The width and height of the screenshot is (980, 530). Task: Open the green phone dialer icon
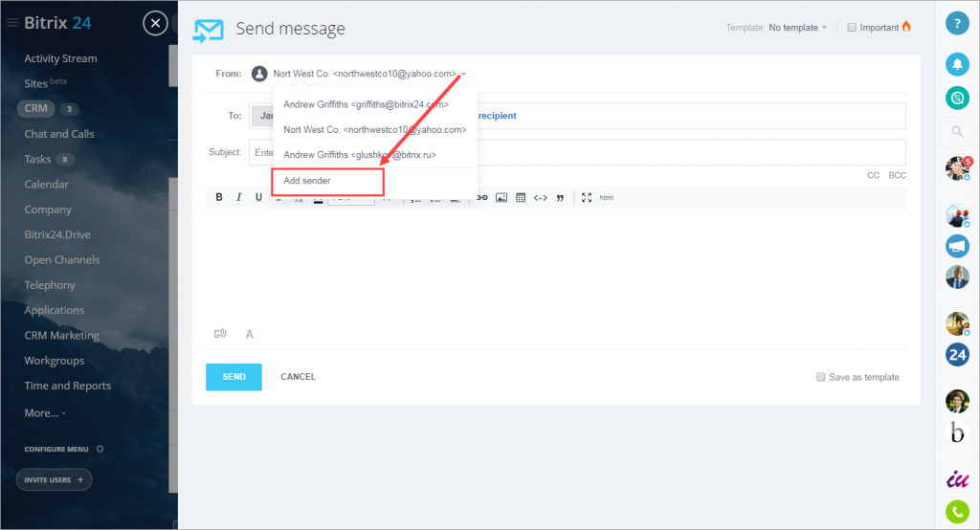tap(957, 512)
